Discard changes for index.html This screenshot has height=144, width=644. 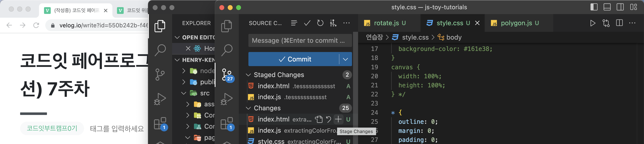(x=328, y=119)
